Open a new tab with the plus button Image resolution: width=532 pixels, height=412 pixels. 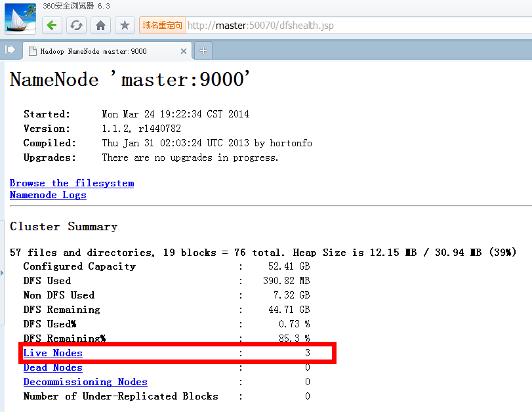pos(203,51)
